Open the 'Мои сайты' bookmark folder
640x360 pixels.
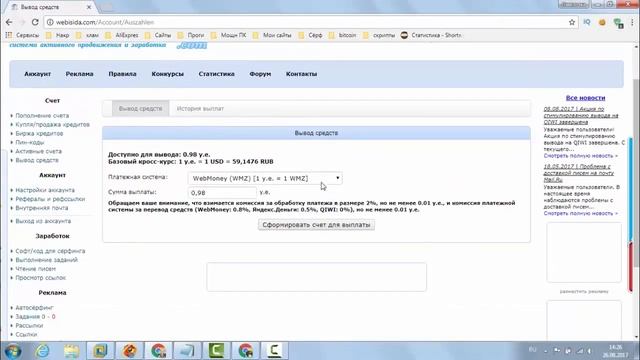[x=272, y=36]
